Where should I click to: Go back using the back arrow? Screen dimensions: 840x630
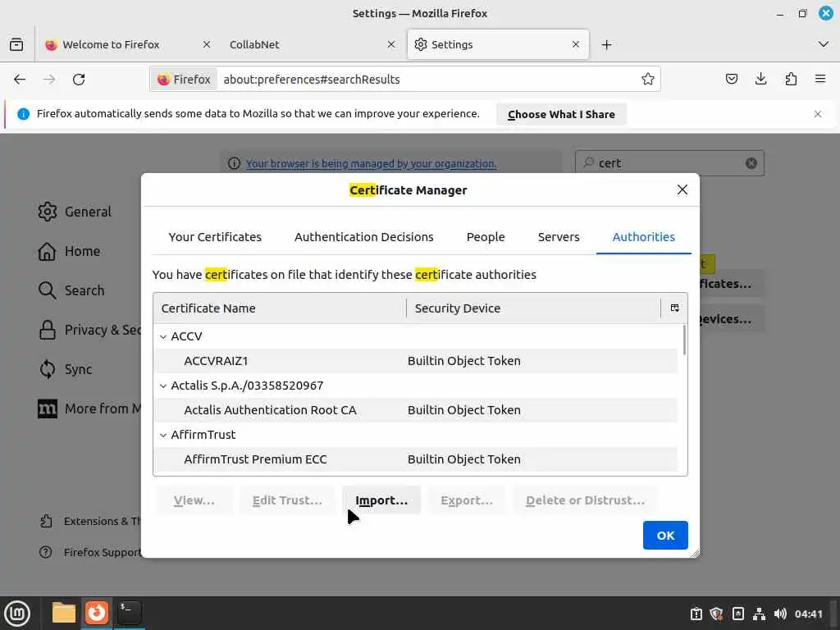[x=20, y=80]
